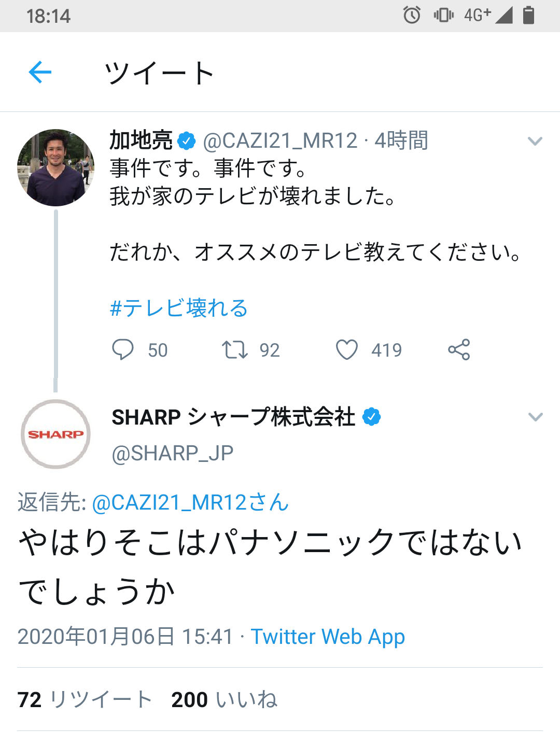Tap the alarm clock status bar icon
Viewport: 560px width, 732px height.
[x=412, y=15]
